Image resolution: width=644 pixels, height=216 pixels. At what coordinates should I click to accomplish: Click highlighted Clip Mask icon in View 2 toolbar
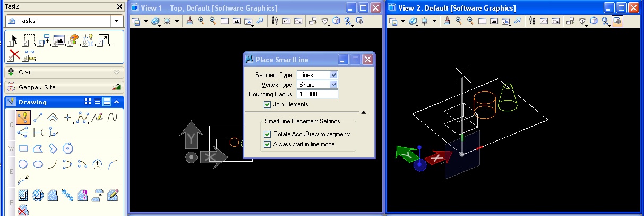tap(617, 21)
